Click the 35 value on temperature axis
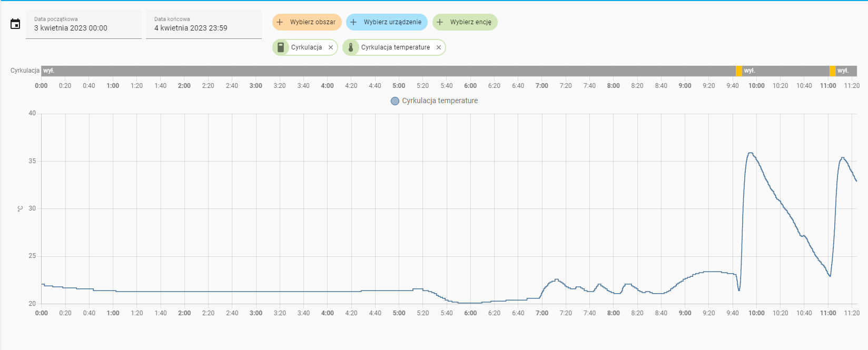The width and height of the screenshot is (868, 350). (x=32, y=161)
